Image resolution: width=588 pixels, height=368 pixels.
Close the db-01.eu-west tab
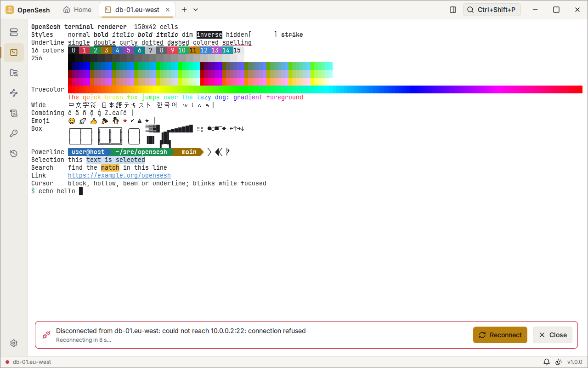coord(168,10)
